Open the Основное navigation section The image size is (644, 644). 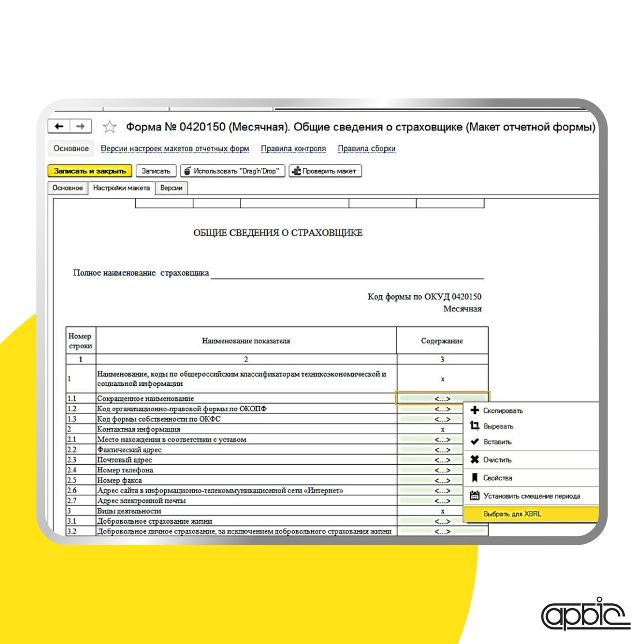71,148
